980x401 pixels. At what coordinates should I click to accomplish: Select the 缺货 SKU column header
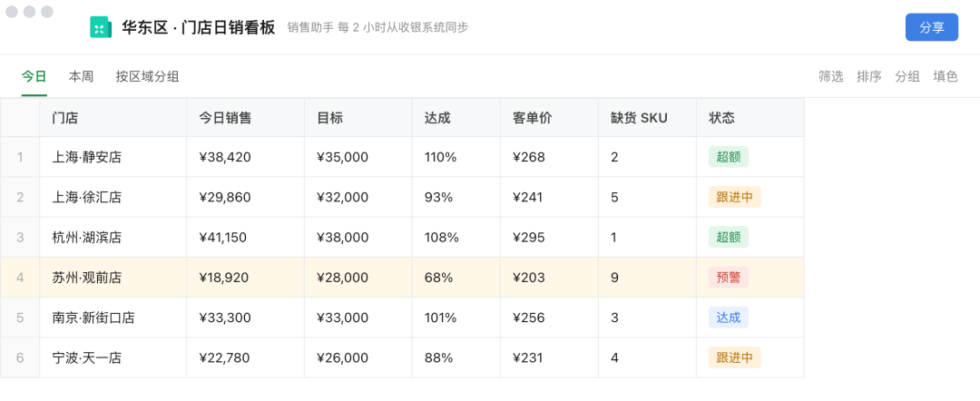click(648, 117)
